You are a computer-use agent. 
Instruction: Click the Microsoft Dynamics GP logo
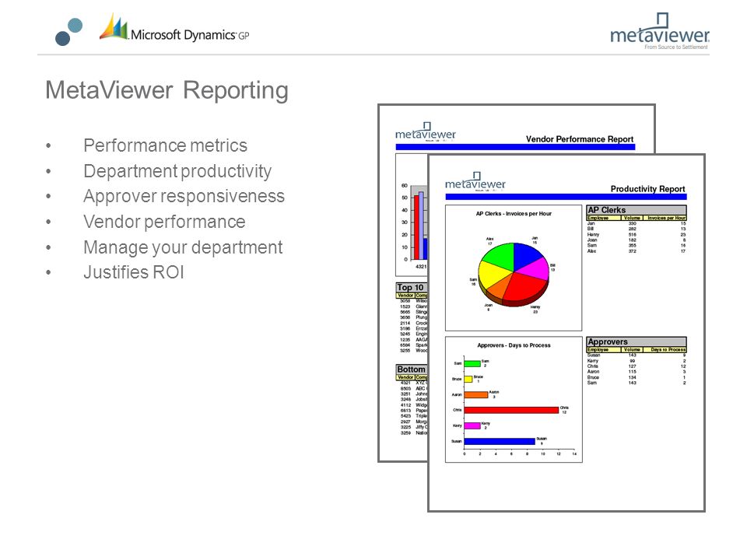(x=174, y=29)
